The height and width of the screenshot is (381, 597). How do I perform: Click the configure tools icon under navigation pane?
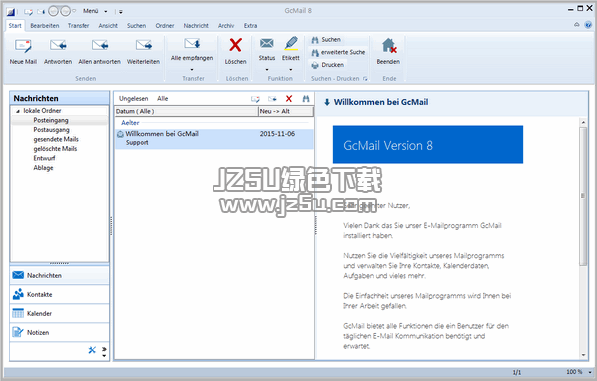pos(92,350)
